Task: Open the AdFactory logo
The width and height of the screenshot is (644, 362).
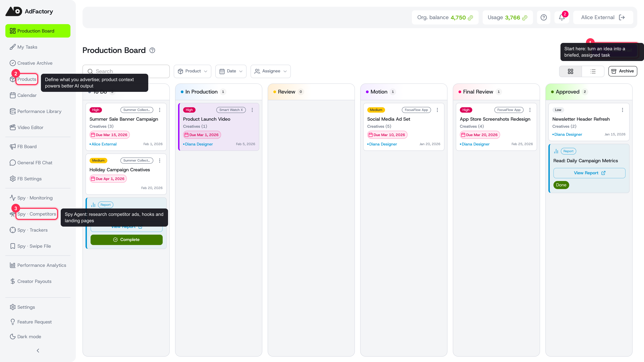Action: tap(29, 11)
